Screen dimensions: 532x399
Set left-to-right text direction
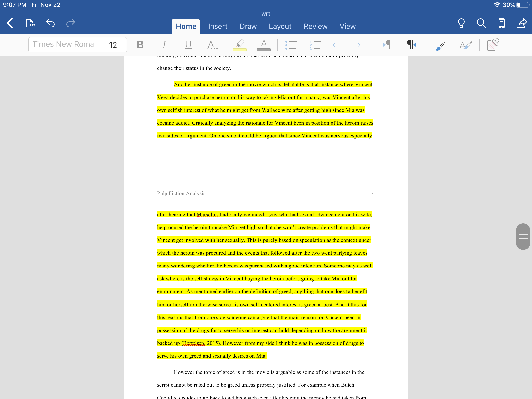[387, 45]
